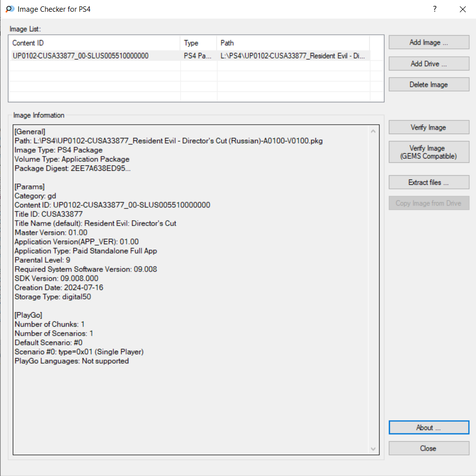Viewport: 476px width, 476px height.
Task: Click the Image Checker app icon
Action: (10, 9)
